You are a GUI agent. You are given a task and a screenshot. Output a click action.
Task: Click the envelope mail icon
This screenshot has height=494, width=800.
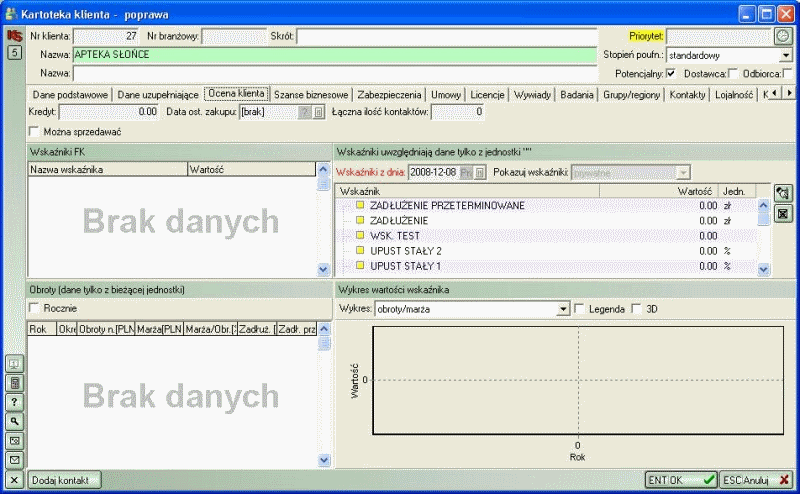(14, 459)
